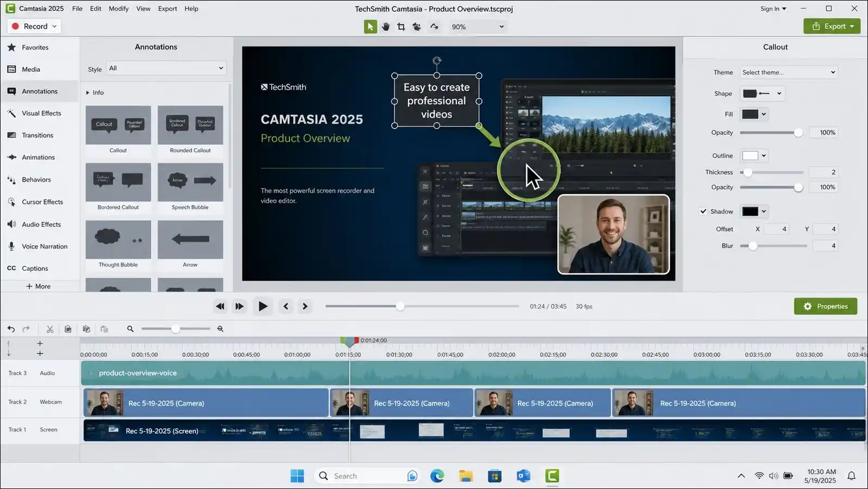Screen dimensions: 868x489
Task: Open the canvas zoom 90% dropdown
Action: click(x=477, y=27)
